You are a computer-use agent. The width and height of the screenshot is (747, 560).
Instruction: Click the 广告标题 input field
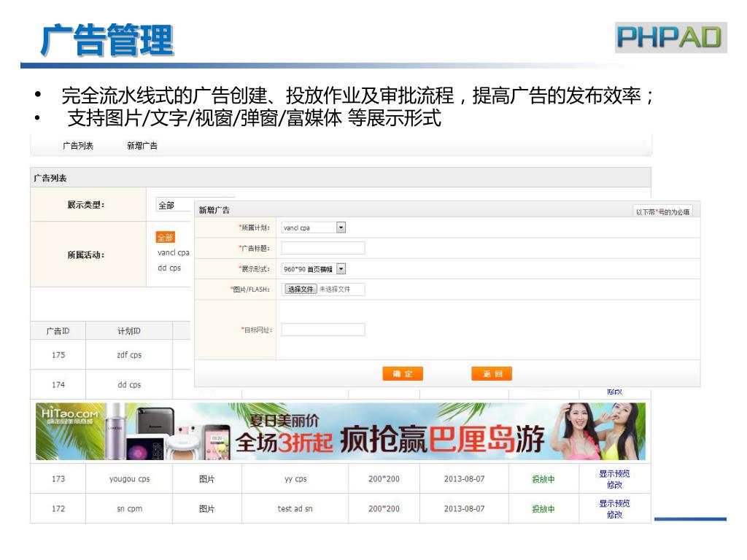click(323, 248)
